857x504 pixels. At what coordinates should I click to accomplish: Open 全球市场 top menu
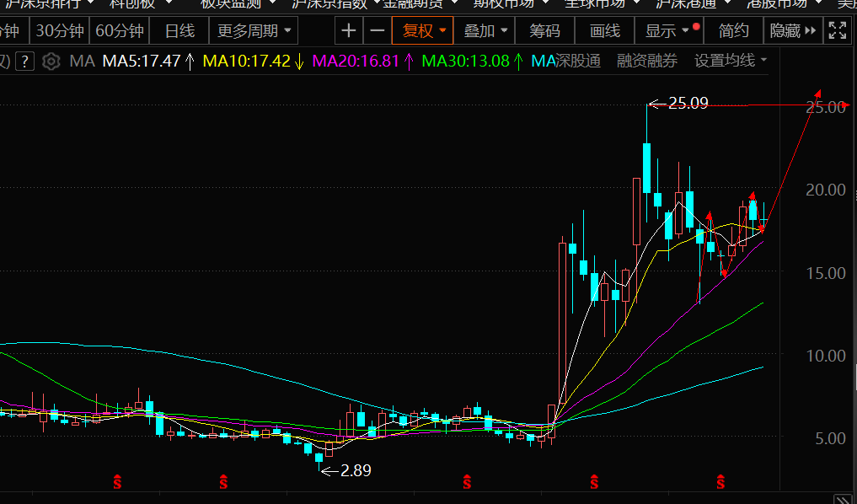(602, 4)
